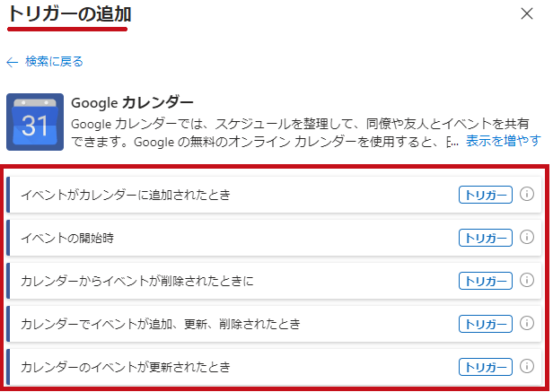Click トリガー badge on 更新されたとき row

point(486,367)
